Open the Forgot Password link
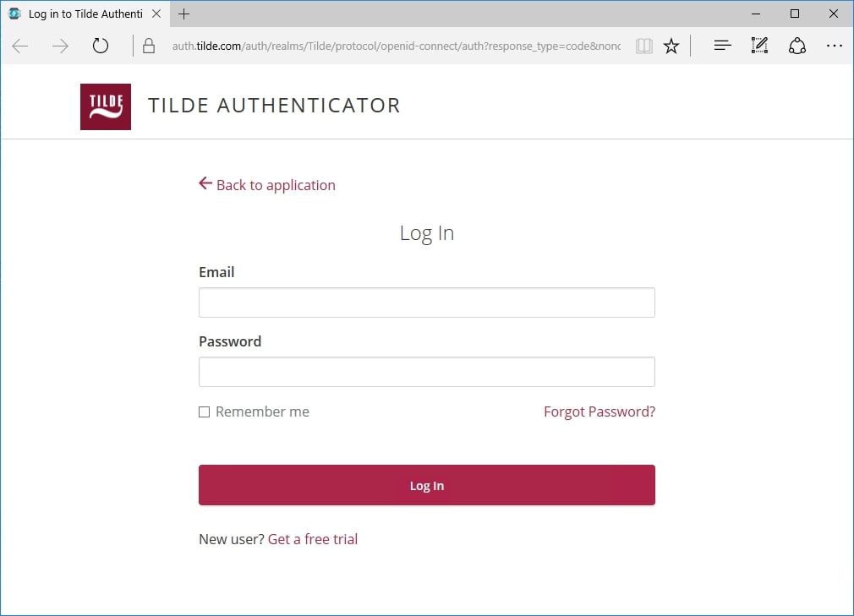Screen dimensions: 854x616 (599, 412)
